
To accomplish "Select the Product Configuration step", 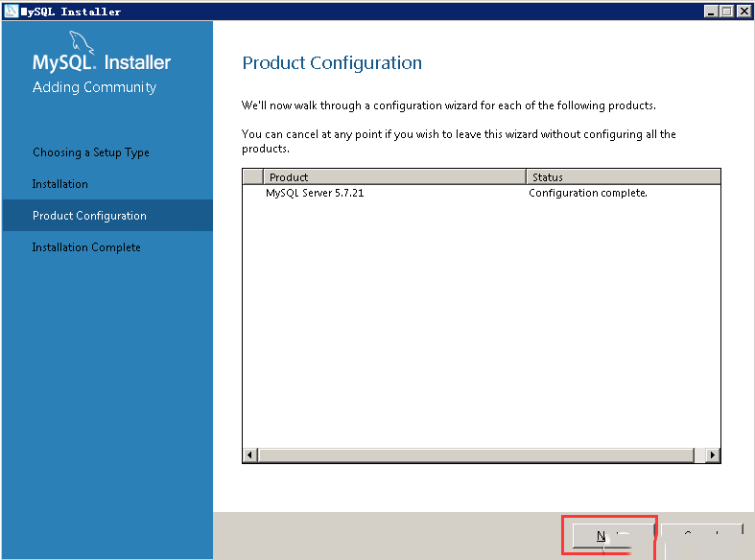I will [107, 216].
